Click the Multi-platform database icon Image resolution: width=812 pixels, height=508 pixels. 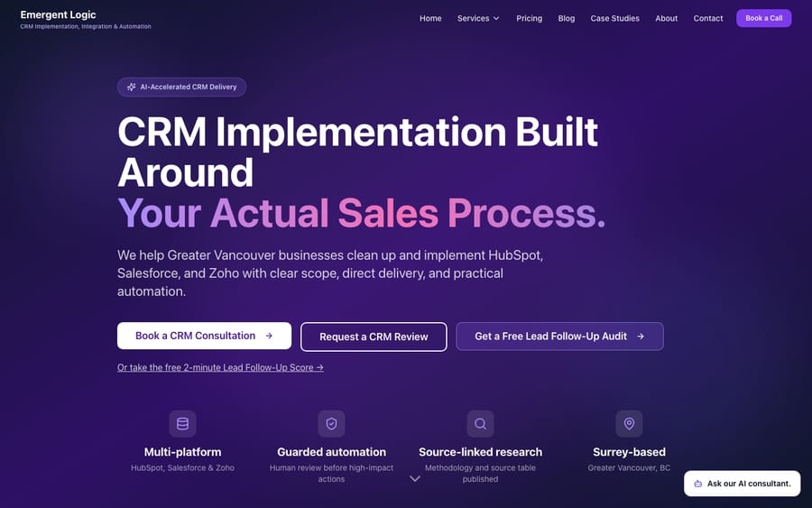tap(183, 423)
